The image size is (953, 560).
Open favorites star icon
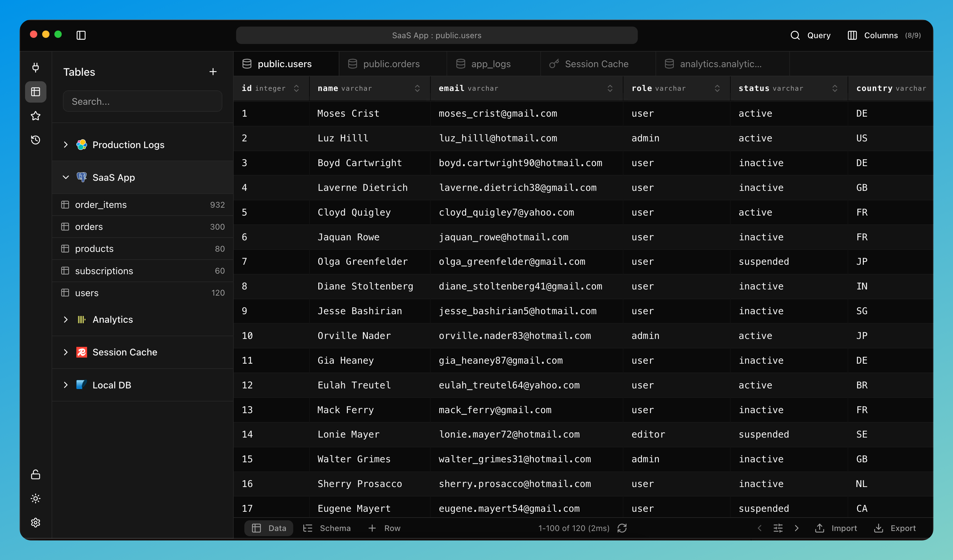35,116
